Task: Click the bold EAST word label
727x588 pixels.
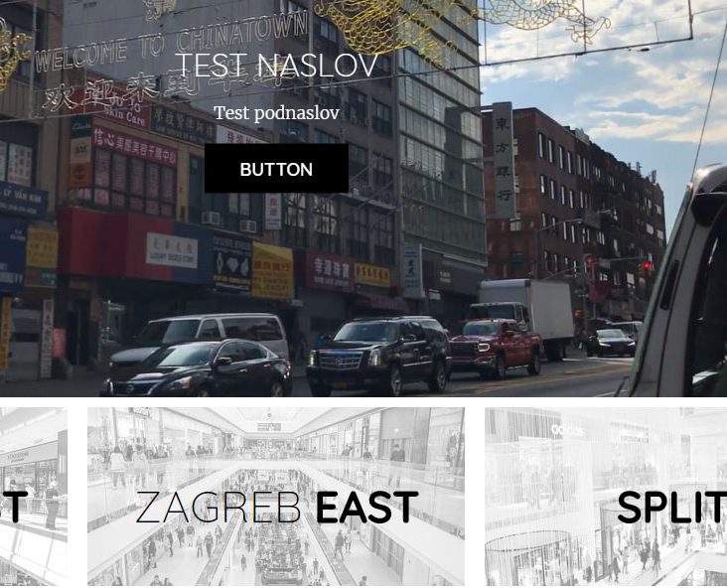Action: click(x=366, y=508)
